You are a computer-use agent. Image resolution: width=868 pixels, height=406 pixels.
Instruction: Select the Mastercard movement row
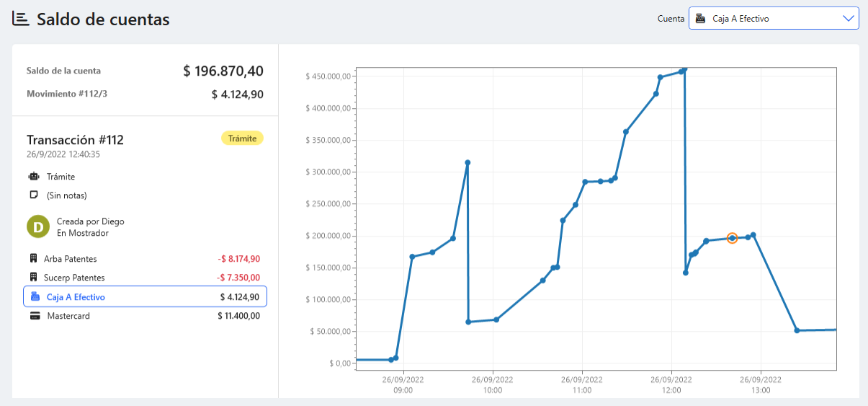point(145,316)
